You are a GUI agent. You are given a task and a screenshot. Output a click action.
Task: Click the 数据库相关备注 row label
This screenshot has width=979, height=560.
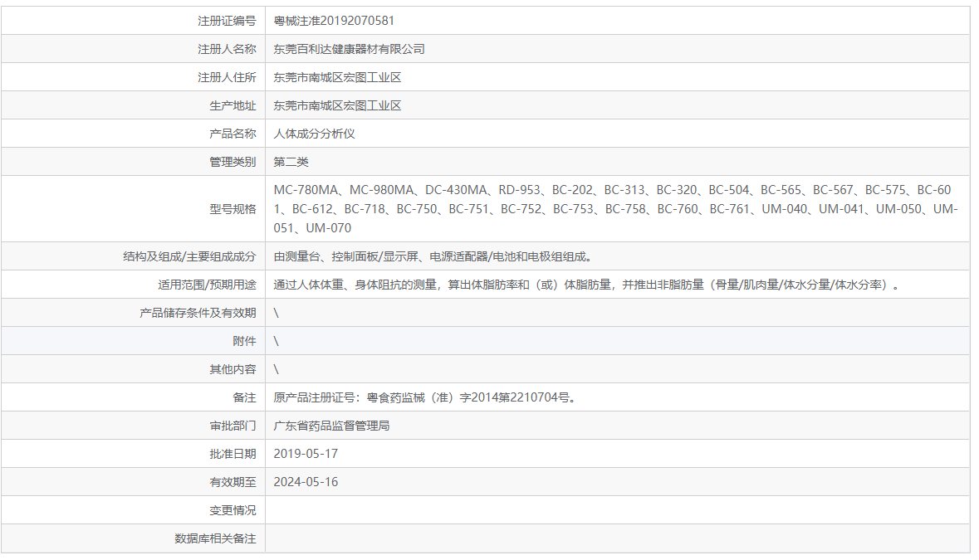[x=215, y=538]
